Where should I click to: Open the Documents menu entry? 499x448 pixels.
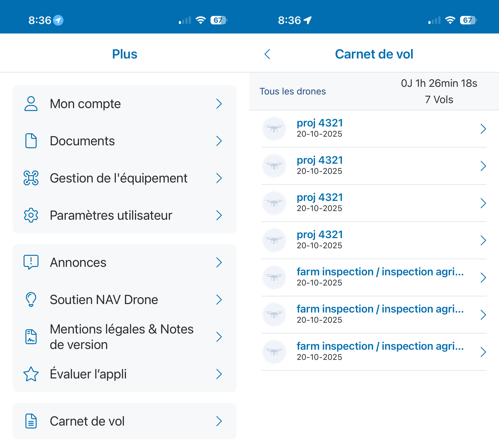coord(82,141)
